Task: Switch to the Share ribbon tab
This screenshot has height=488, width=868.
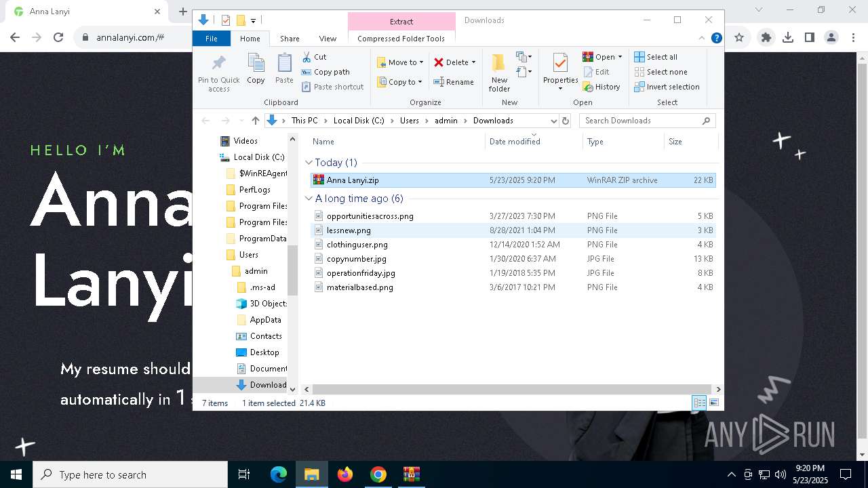Action: pyautogui.click(x=290, y=39)
